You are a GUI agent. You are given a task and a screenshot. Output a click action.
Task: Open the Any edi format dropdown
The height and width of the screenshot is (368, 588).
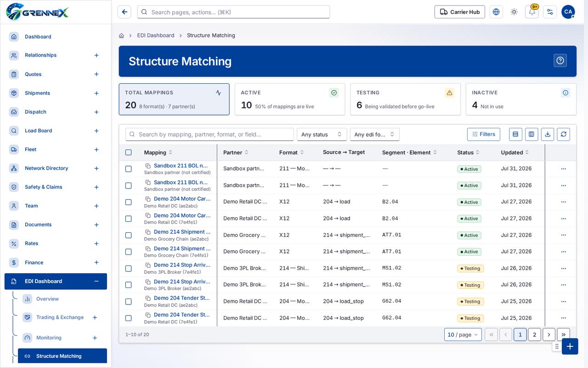(x=374, y=134)
